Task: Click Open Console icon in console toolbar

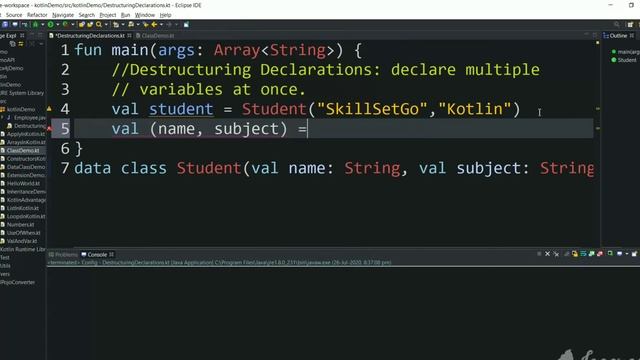Action: (634, 254)
